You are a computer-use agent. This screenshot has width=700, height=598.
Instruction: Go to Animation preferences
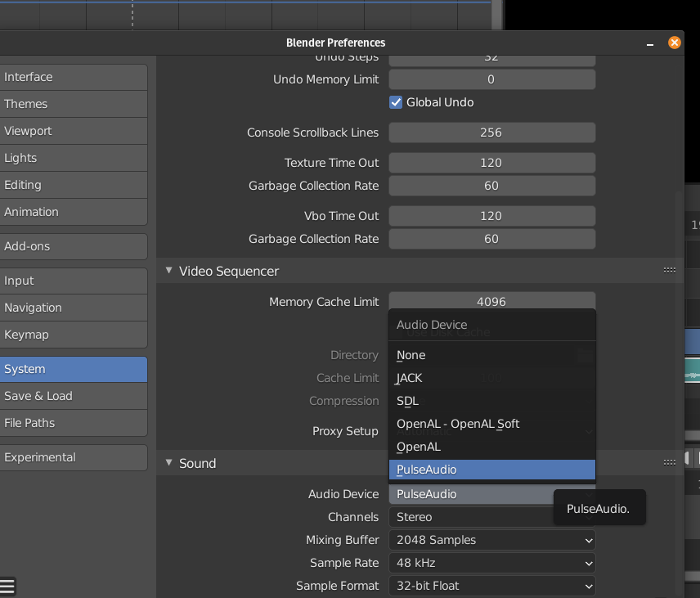point(74,212)
